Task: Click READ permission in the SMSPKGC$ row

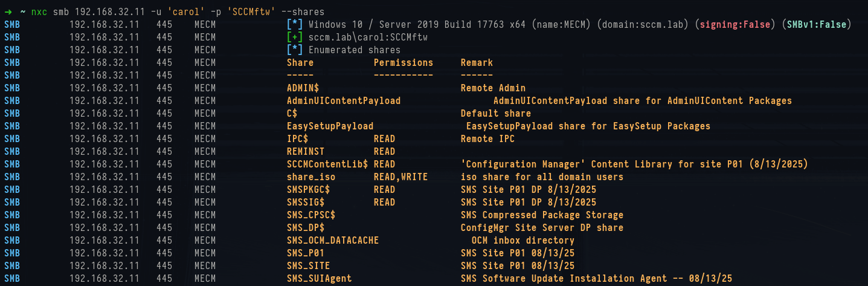Action: 385,190
